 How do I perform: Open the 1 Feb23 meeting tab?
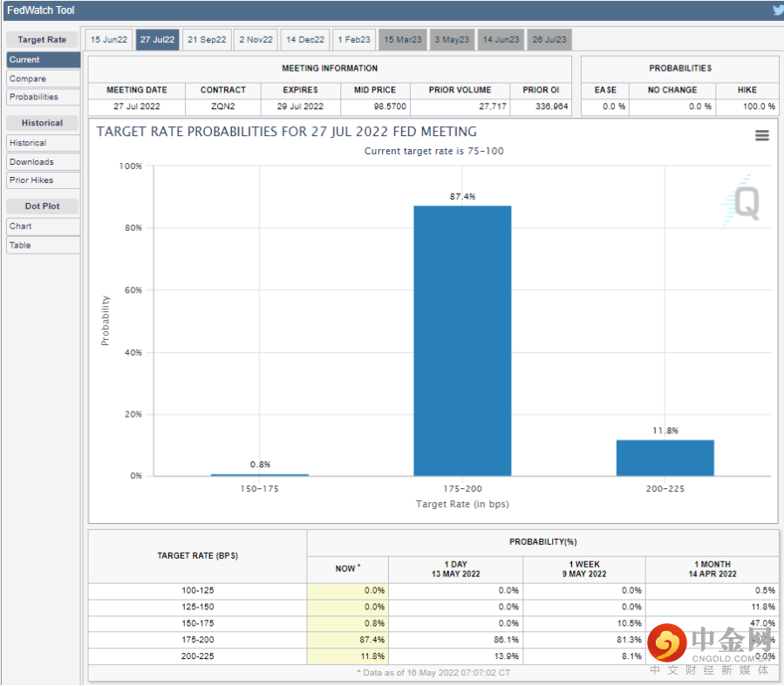pos(354,40)
